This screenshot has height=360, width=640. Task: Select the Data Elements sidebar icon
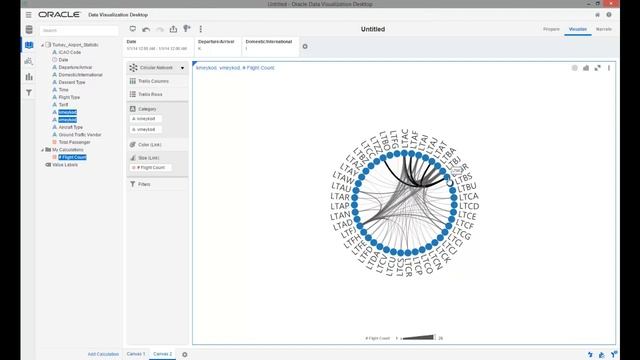click(x=29, y=45)
